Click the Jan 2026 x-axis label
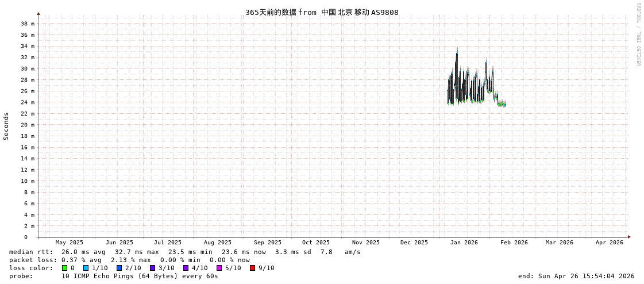The height and width of the screenshot is (284, 644). tap(464, 243)
